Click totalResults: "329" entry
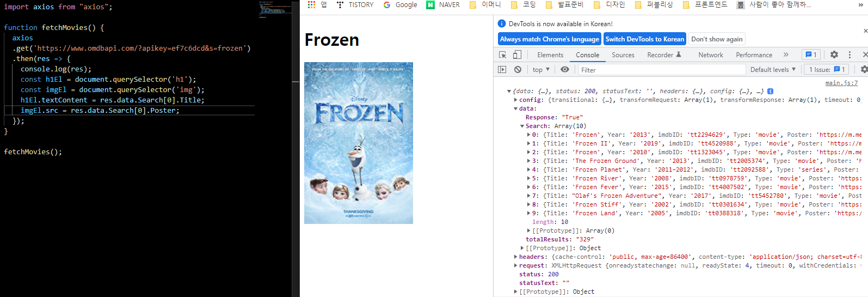 [x=559, y=240]
